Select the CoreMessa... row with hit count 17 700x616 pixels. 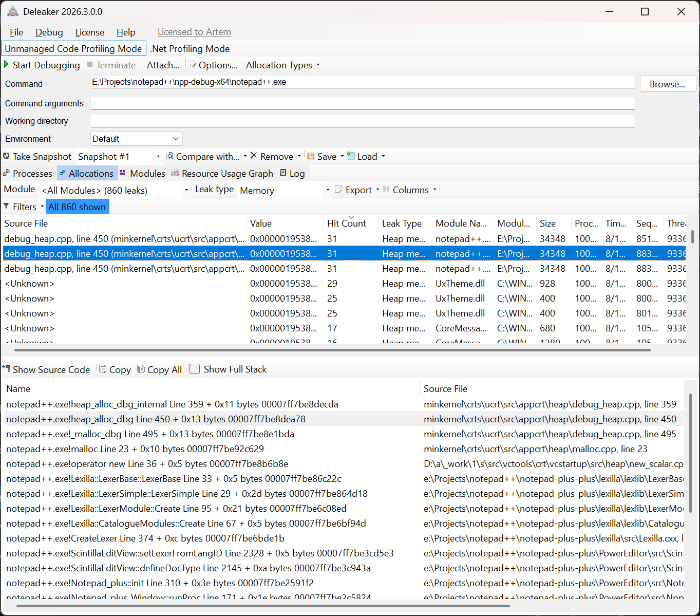[344, 328]
